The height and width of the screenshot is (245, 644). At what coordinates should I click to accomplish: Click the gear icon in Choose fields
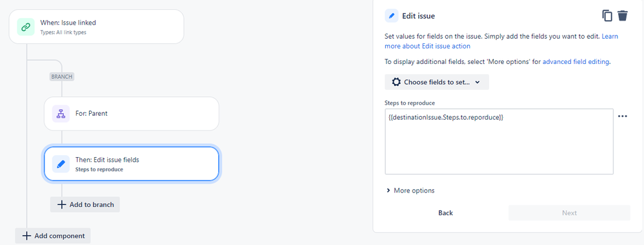click(x=396, y=82)
